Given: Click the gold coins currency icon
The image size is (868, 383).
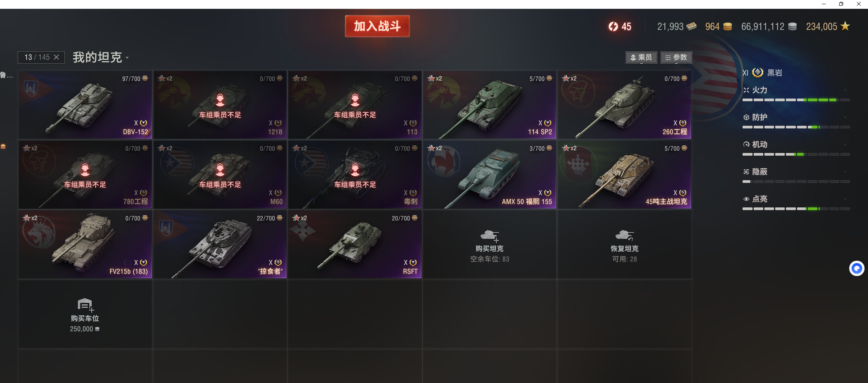Looking at the screenshot, I should point(728,26).
